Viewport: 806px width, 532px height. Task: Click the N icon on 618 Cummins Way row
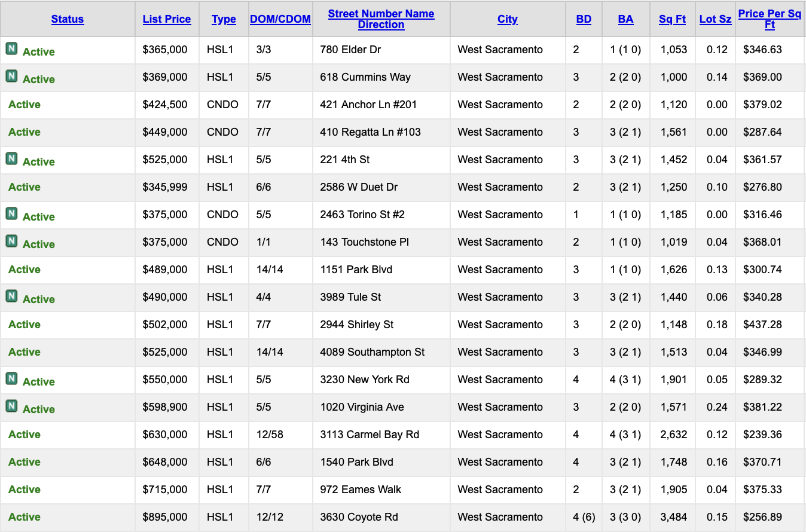coord(11,76)
